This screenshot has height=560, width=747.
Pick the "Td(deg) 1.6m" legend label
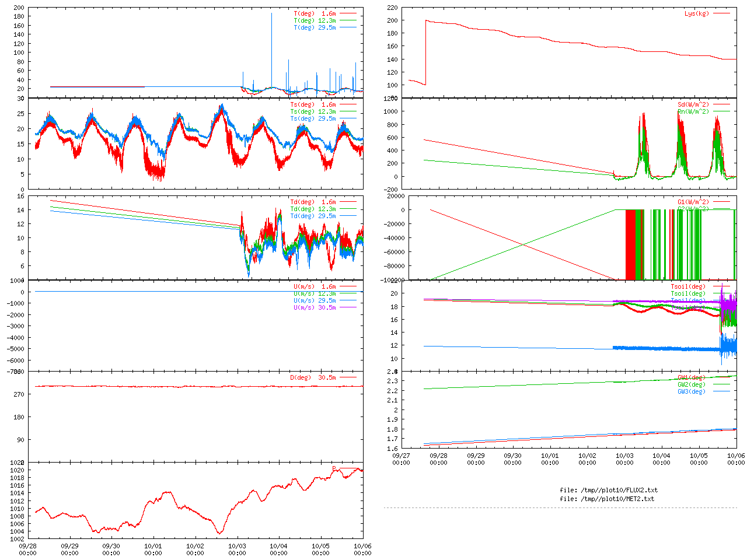tap(313, 202)
